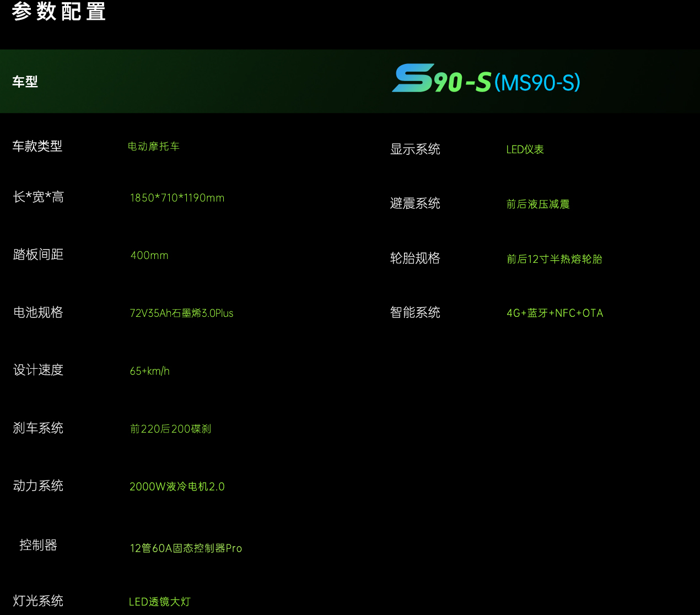This screenshot has height=615, width=700.
Task: Click the 12管60A固态控制器Pro controller value
Action: [x=186, y=548]
